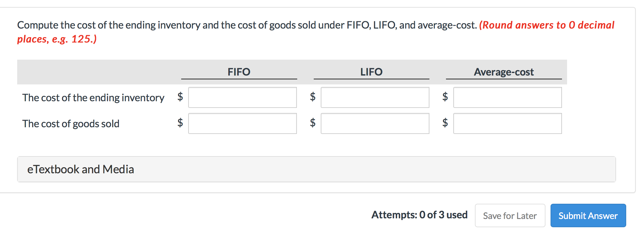The width and height of the screenshot is (644, 245).
Task: Click the Attempts: 0 of 3 used text
Action: [419, 215]
